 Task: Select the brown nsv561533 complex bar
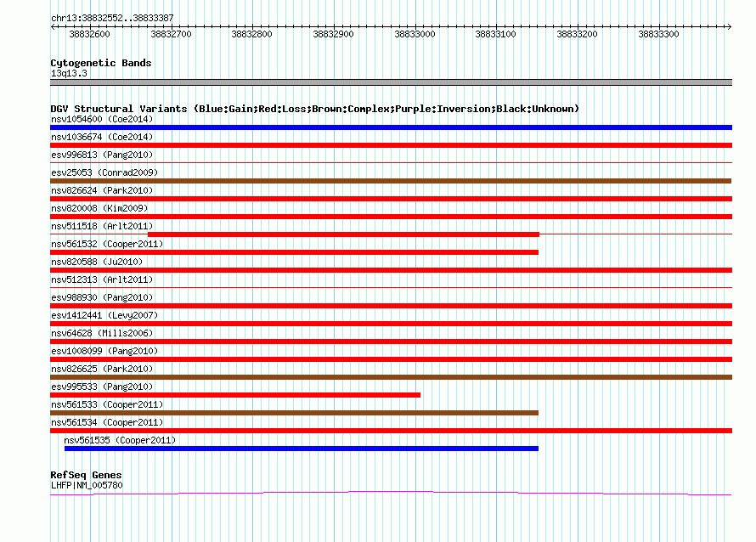294,413
